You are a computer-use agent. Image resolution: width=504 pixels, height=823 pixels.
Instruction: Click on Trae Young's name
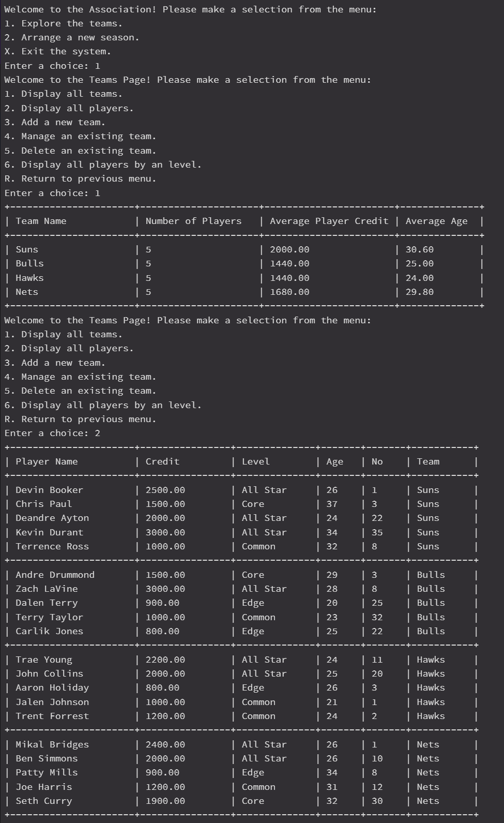tap(44, 660)
